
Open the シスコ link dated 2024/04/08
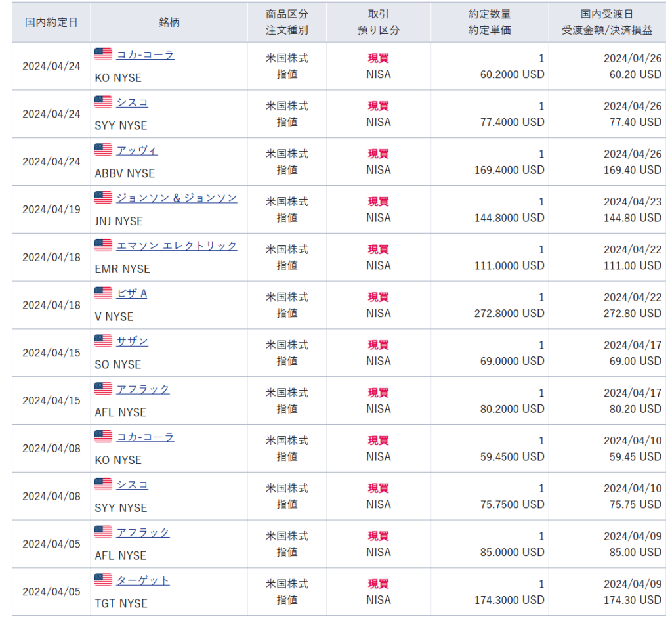(x=133, y=485)
